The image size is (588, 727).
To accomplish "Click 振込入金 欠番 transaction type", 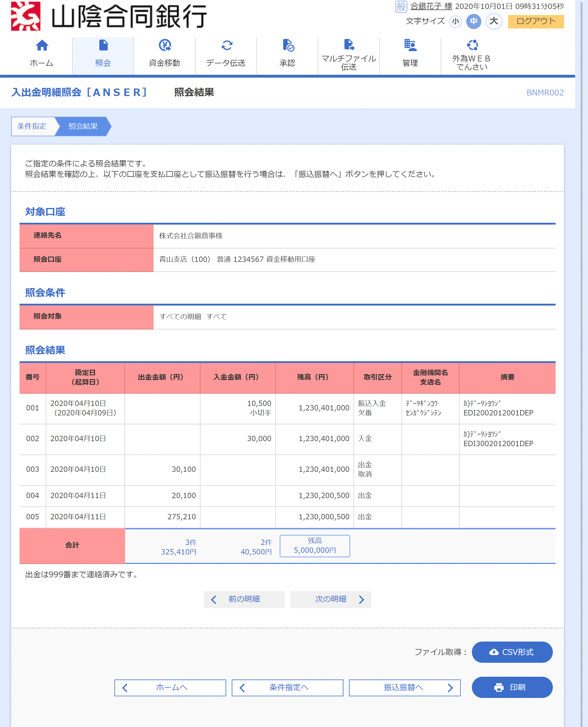I will [x=372, y=408].
